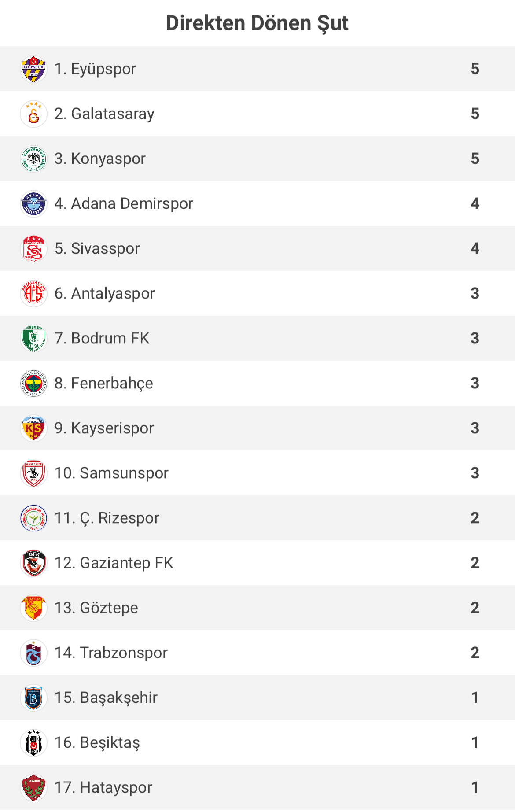
Task: Open the Sivasspor logo
Action: pos(33,249)
